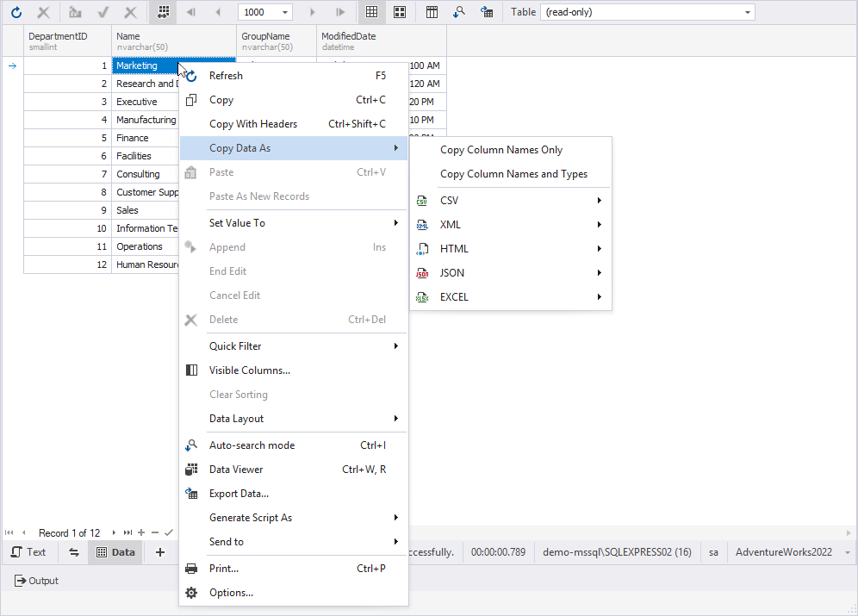Click the Export Data icon in the context menu

coord(192,494)
